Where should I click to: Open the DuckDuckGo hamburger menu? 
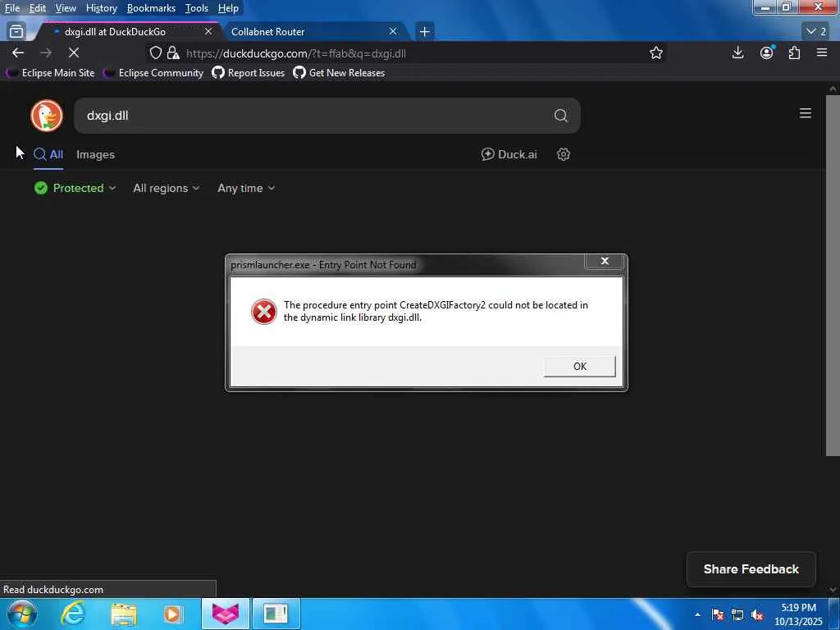pos(806,113)
